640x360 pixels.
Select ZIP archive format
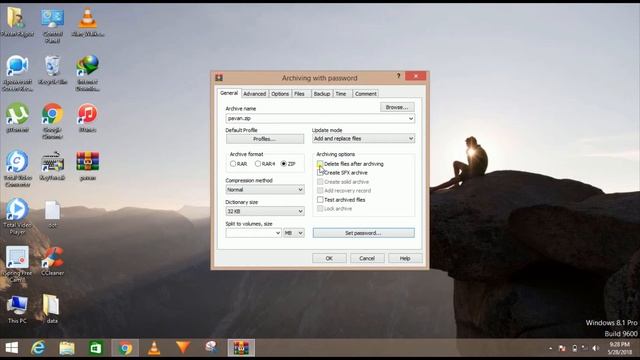tap(284, 164)
